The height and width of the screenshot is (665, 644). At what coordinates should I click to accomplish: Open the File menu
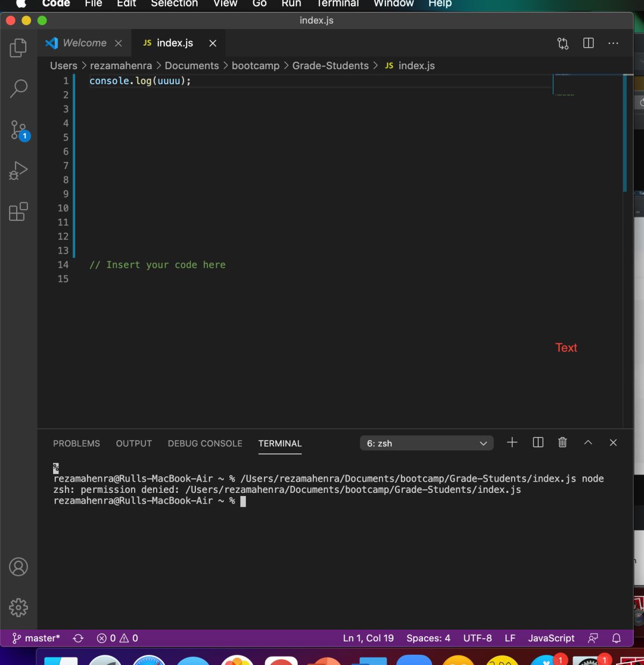tap(93, 3)
